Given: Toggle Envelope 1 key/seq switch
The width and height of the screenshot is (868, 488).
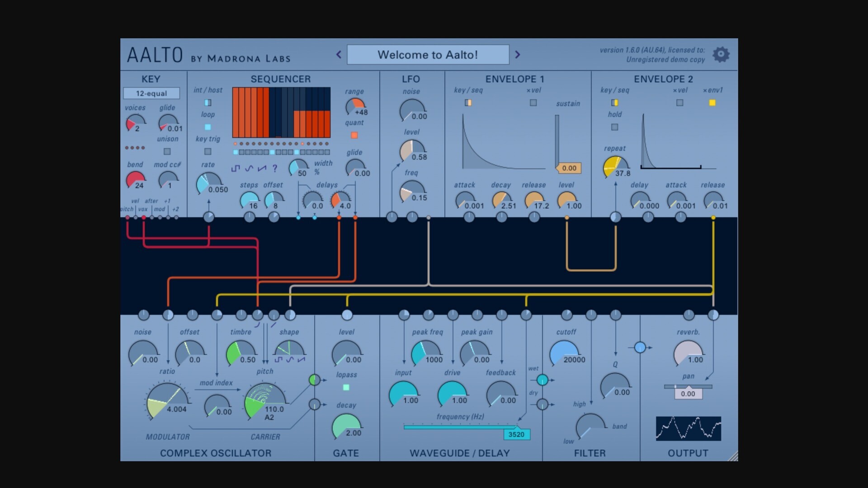Looking at the screenshot, I should (x=468, y=103).
